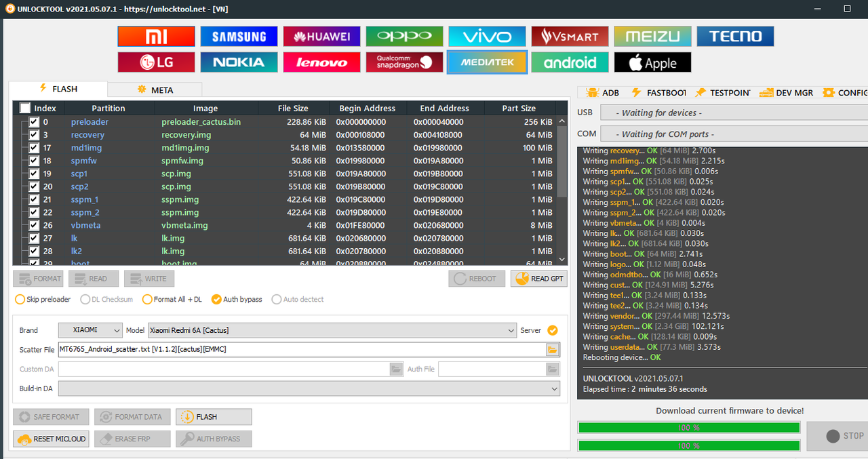Click the Partition column header

[x=108, y=108]
